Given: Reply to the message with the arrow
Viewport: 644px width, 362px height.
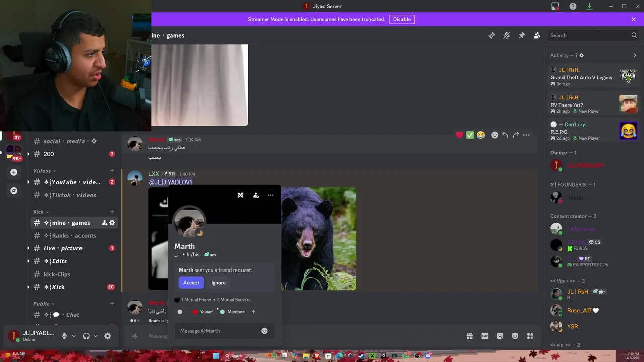Looking at the screenshot, I should point(505,135).
